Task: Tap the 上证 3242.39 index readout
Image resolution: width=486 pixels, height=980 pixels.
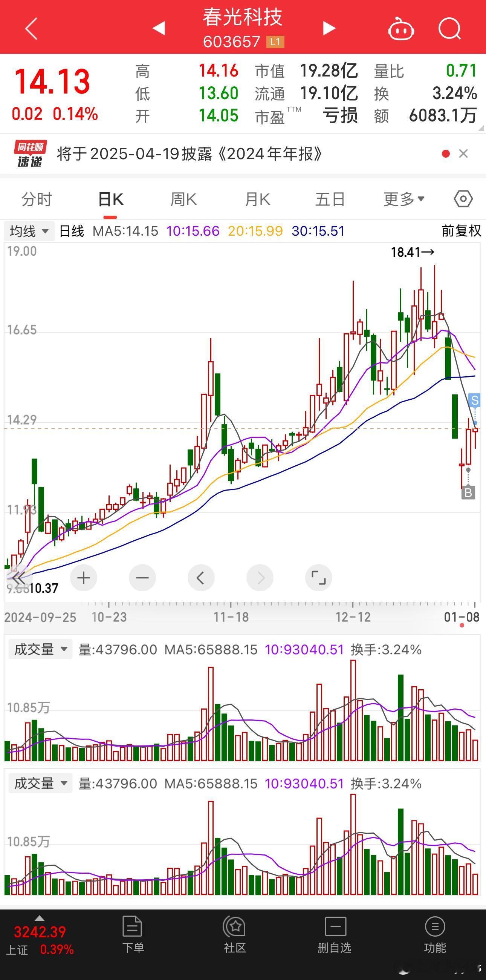Action: click(x=40, y=941)
